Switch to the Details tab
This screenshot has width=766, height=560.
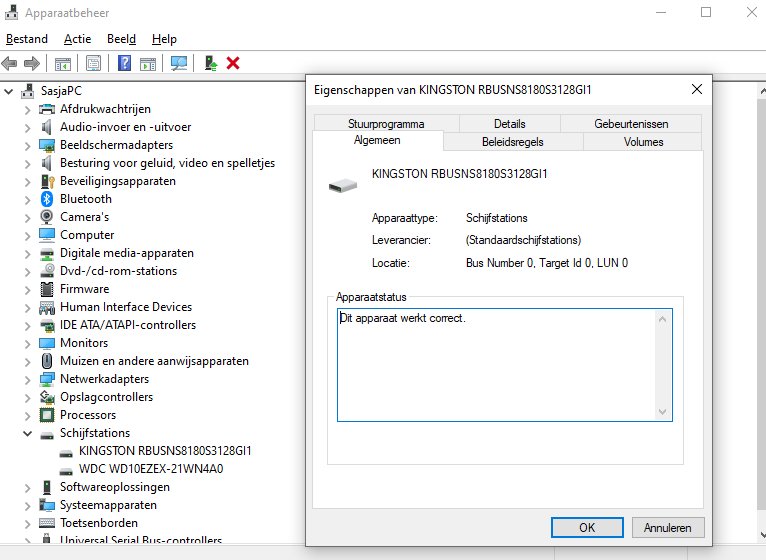point(510,124)
